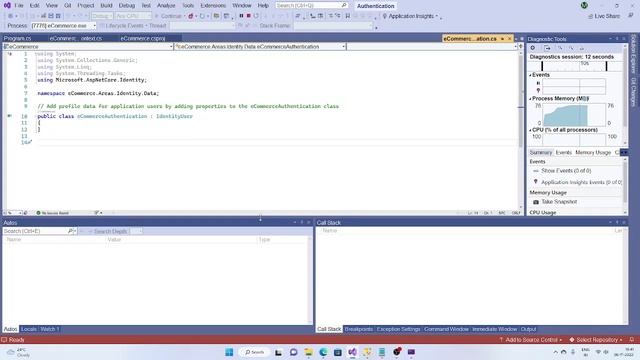
Task: Open File Explorer from taskbar
Action: click(x=308, y=352)
